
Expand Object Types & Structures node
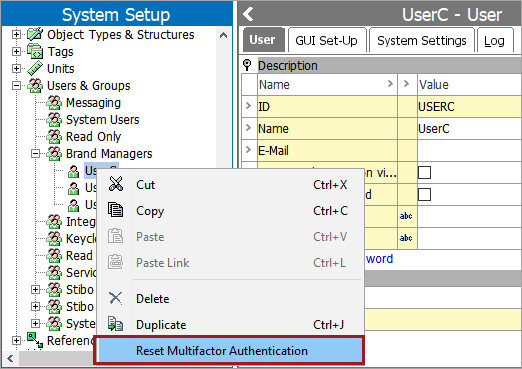(x=16, y=34)
